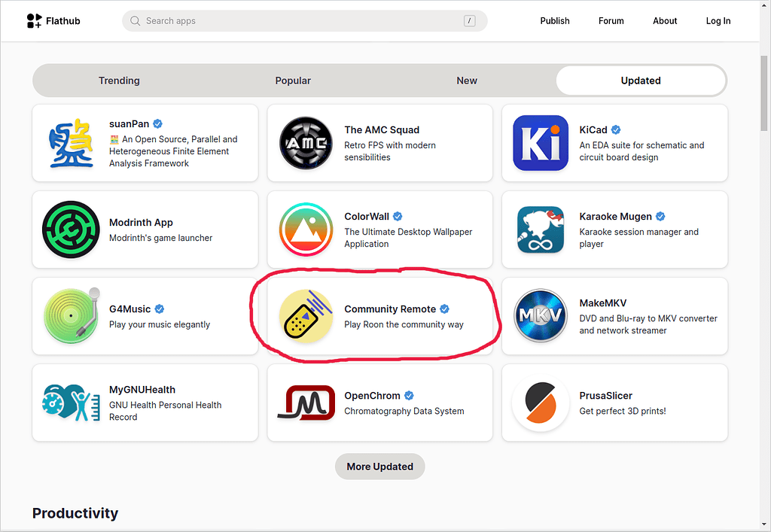Click the Flathub logo icon

pos(34,20)
